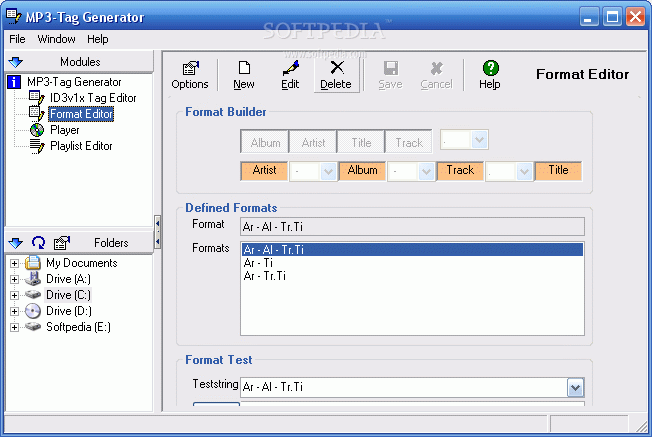The width and height of the screenshot is (652, 437).
Task: Click the greyed Artist builder button
Action: coord(313,142)
